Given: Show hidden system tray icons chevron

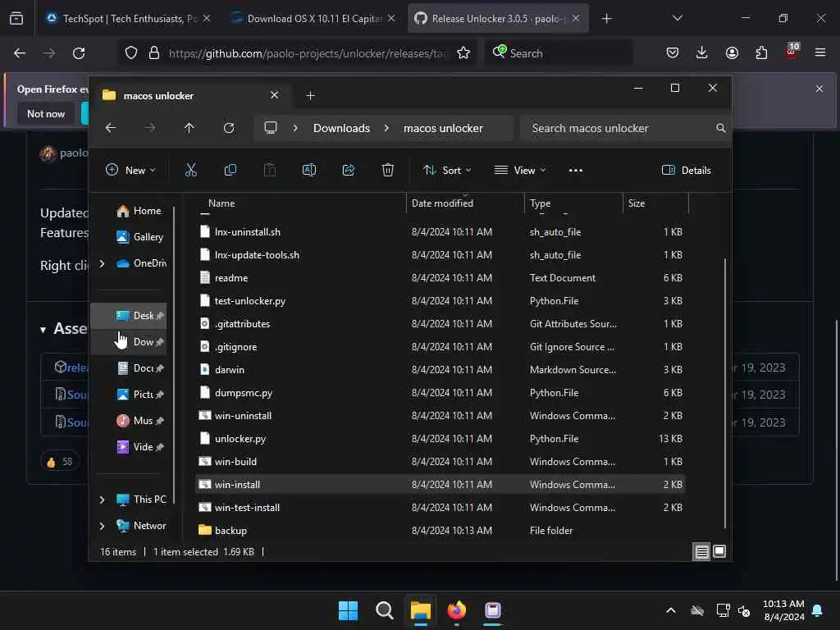Looking at the screenshot, I should click(x=671, y=610).
